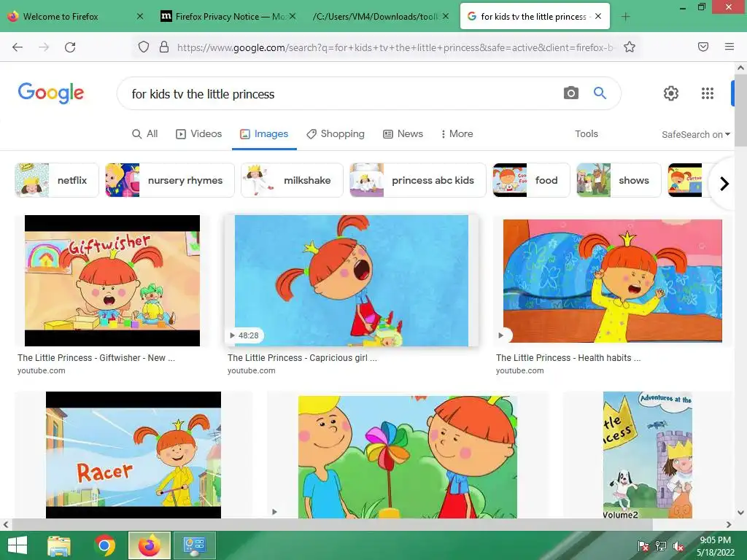Viewport: 747px width, 560px height.
Task: Click the Firefox address bar URL
Action: [x=395, y=47]
